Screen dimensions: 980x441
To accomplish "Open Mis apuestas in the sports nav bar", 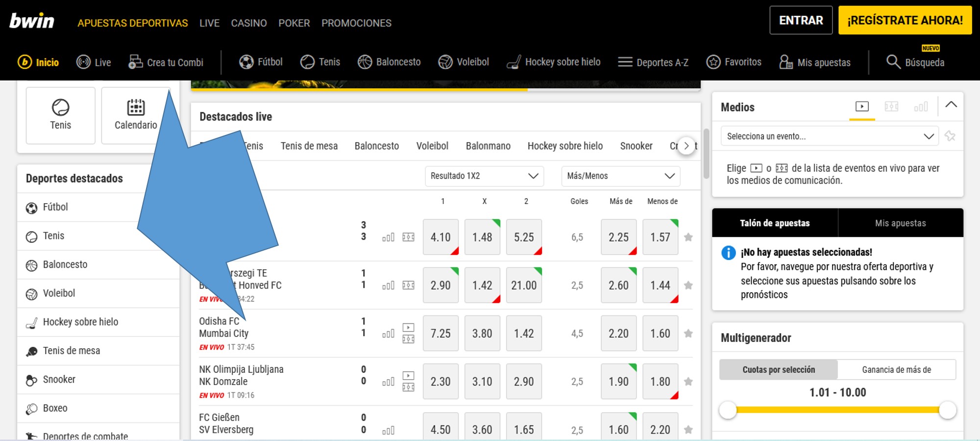I will tap(815, 62).
